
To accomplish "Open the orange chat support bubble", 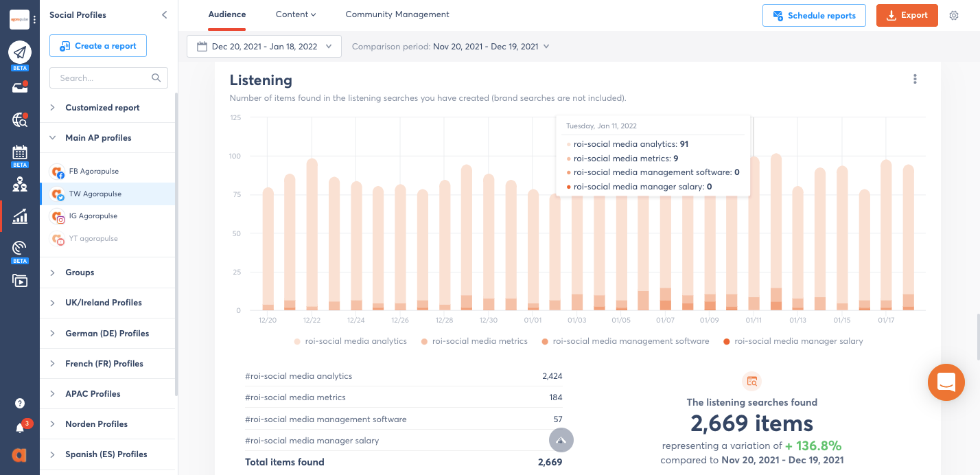I will [946, 382].
